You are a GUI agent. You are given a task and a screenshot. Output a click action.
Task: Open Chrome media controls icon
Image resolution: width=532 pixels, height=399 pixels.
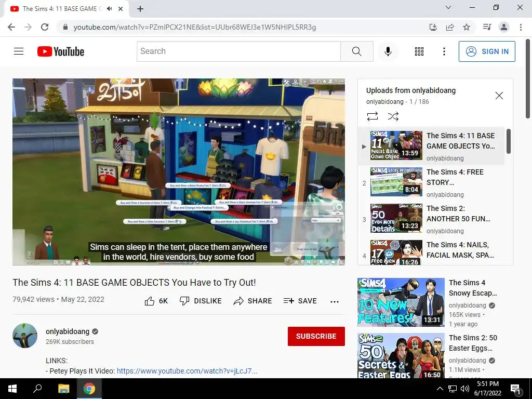(487, 27)
